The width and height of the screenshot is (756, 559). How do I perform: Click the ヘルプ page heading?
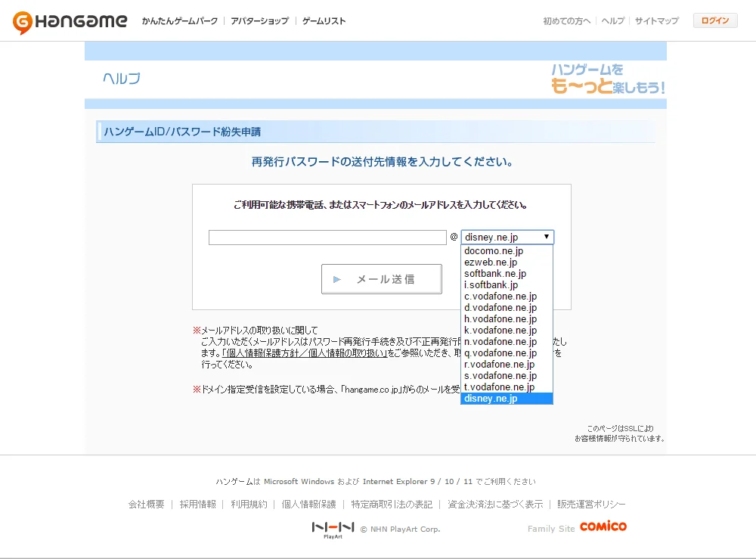(122, 78)
